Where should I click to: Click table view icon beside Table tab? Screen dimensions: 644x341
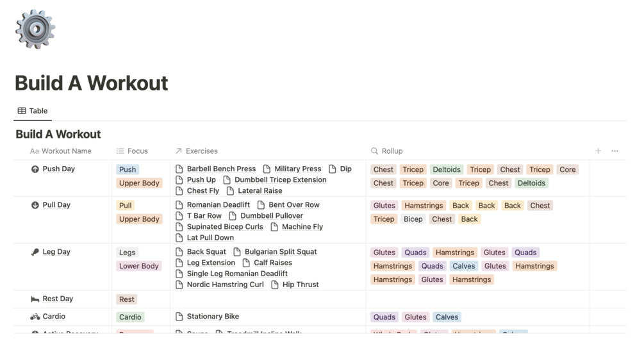coord(22,111)
